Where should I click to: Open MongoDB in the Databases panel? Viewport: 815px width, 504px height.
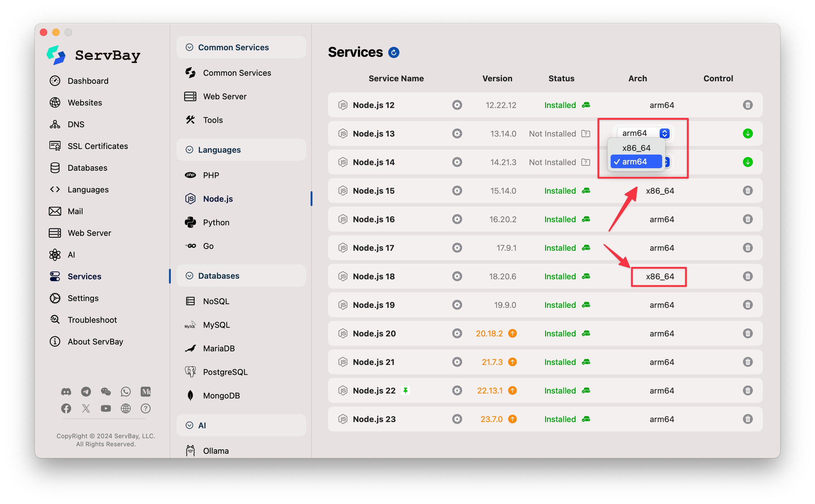pos(221,395)
